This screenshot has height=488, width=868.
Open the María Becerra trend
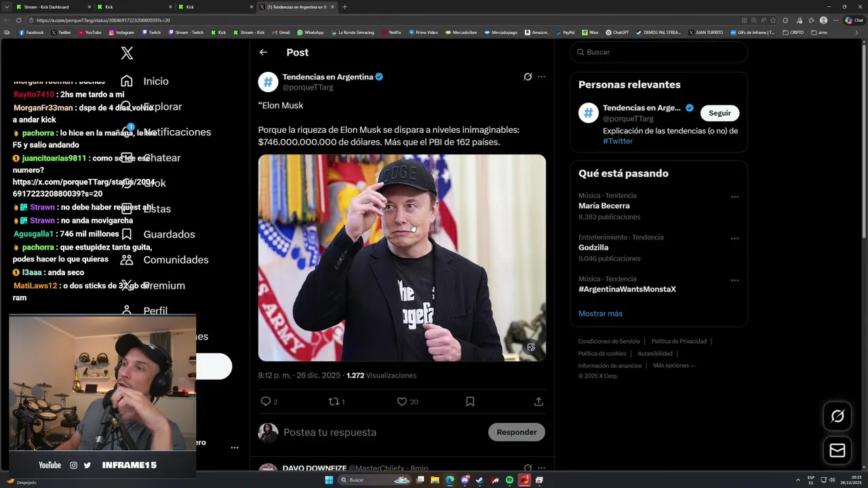coord(604,206)
